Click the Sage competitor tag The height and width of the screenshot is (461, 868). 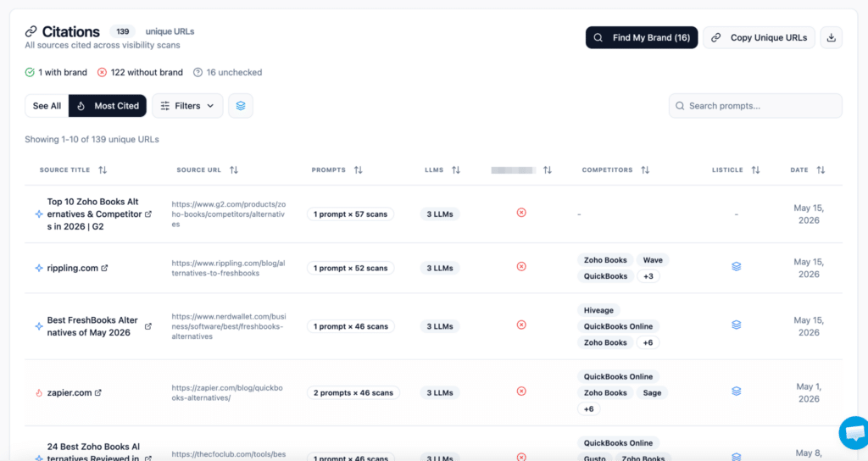pyautogui.click(x=652, y=392)
